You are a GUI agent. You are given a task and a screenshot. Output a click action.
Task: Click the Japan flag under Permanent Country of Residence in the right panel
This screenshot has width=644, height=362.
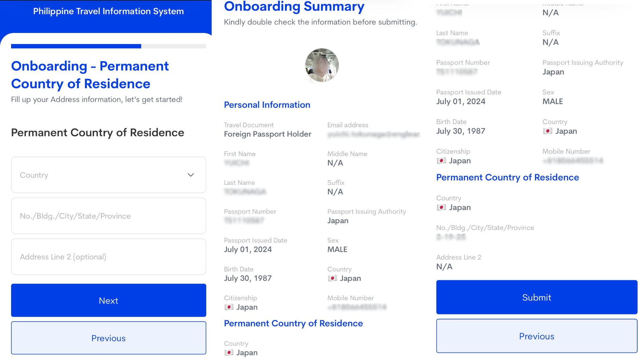(x=441, y=207)
